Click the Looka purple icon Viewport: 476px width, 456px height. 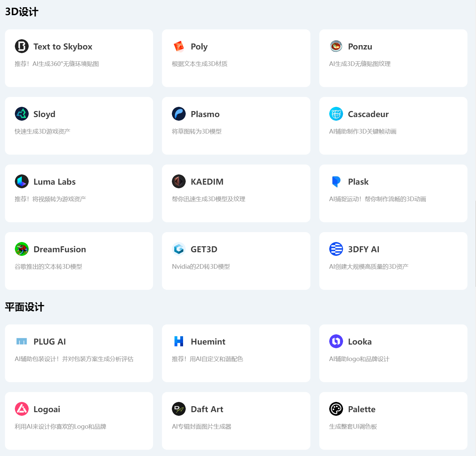[x=336, y=341]
